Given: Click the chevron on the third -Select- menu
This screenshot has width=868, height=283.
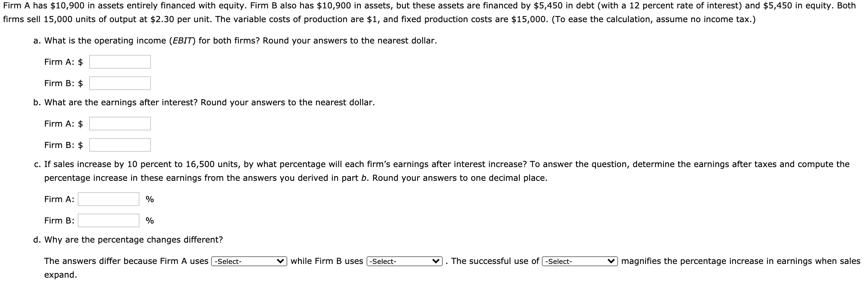Looking at the screenshot, I should (611, 261).
